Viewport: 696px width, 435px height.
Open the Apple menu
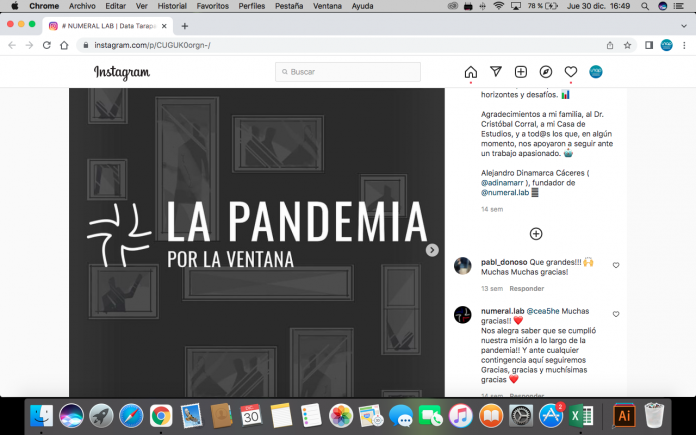[x=15, y=6]
